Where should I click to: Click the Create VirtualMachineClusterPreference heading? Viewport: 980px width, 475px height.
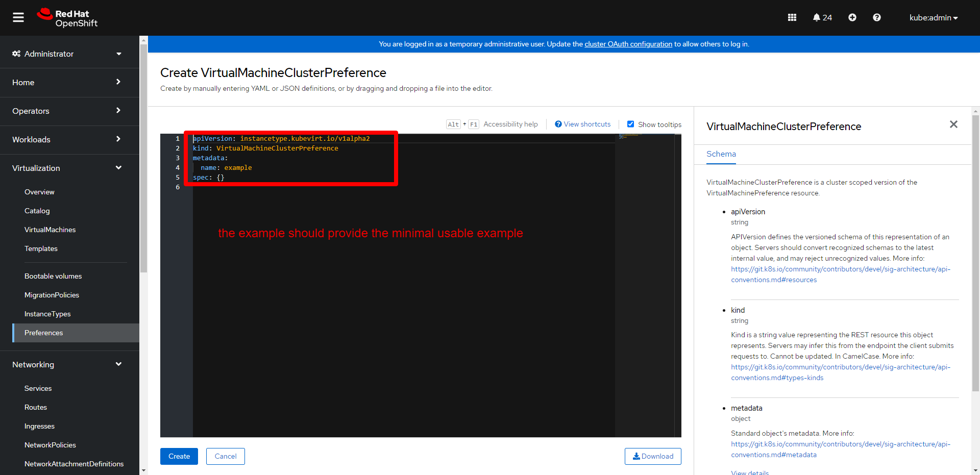point(273,72)
